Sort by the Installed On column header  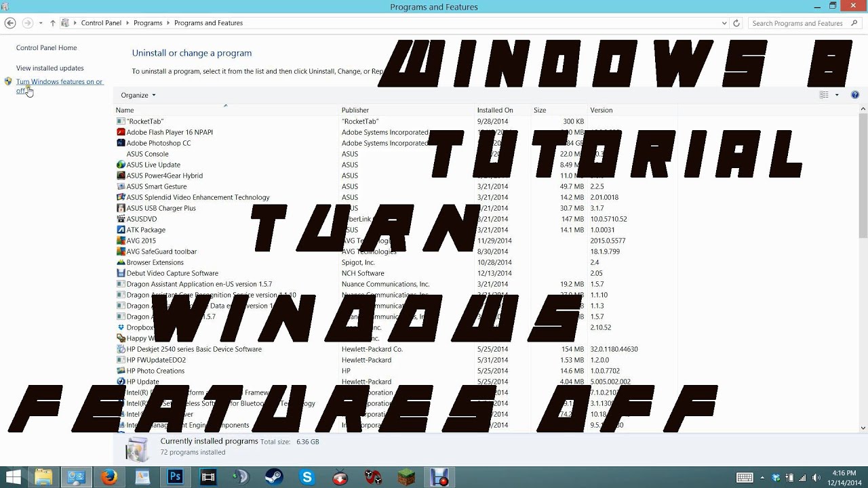point(503,110)
